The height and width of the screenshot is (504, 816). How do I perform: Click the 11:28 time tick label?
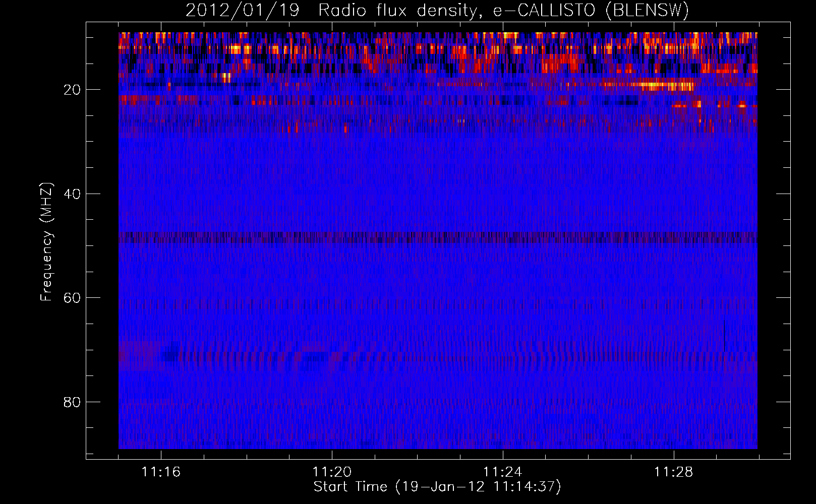click(674, 472)
